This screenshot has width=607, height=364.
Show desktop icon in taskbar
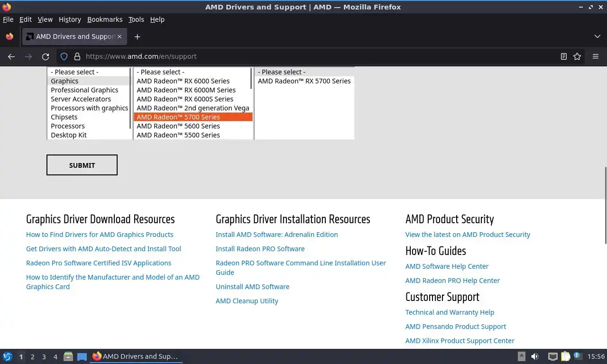click(x=82, y=356)
